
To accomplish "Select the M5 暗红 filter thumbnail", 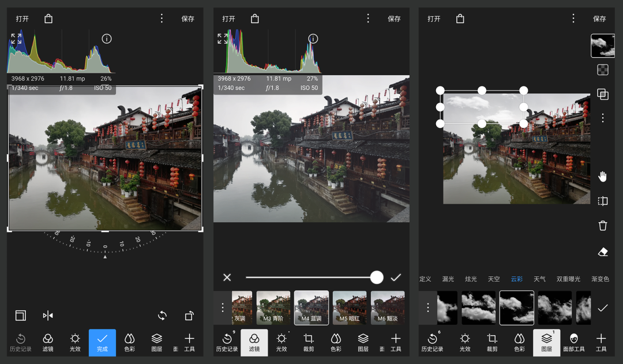I will click(349, 307).
